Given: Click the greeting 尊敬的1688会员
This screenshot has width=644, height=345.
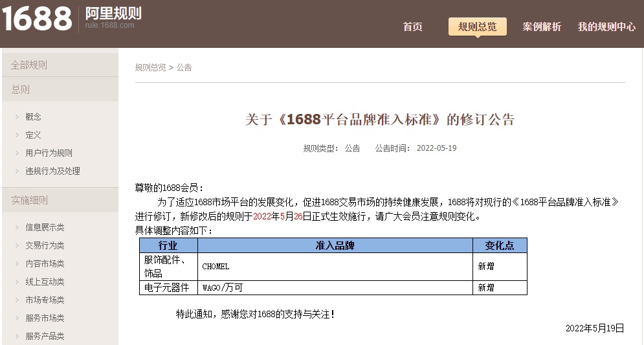Looking at the screenshot, I should [169, 188].
